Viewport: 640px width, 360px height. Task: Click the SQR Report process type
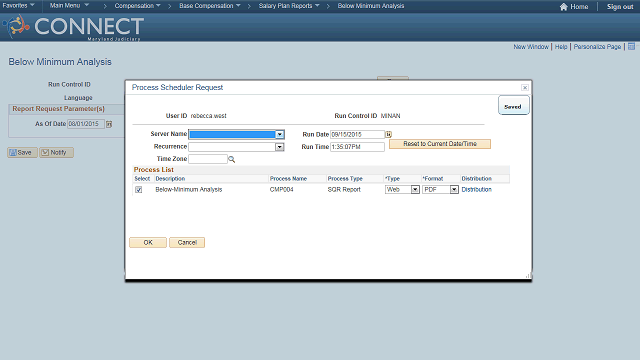coord(344,190)
